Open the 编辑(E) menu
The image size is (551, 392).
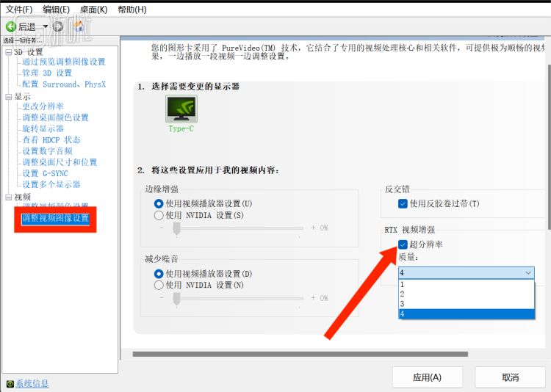click(57, 10)
